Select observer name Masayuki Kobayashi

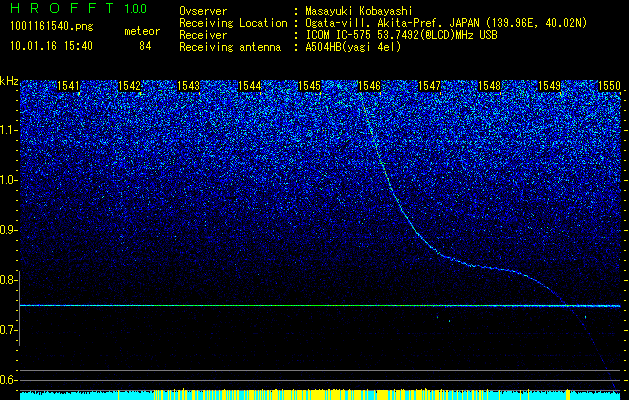coord(359,11)
